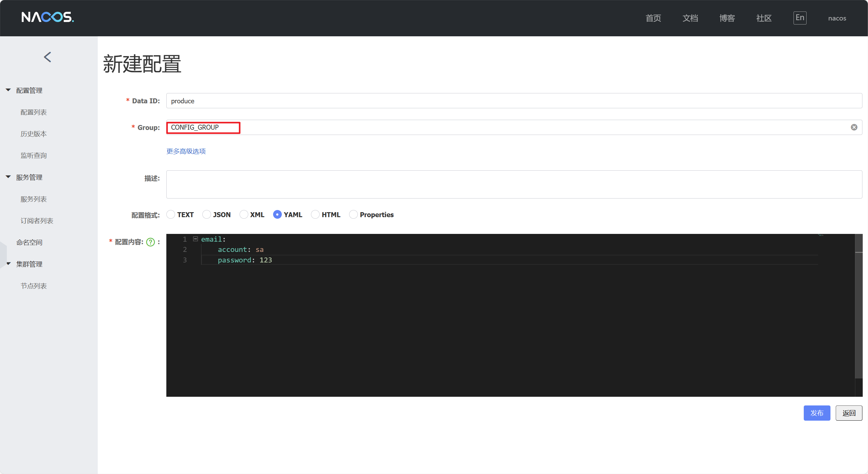Open nacos user menu

tap(837, 18)
